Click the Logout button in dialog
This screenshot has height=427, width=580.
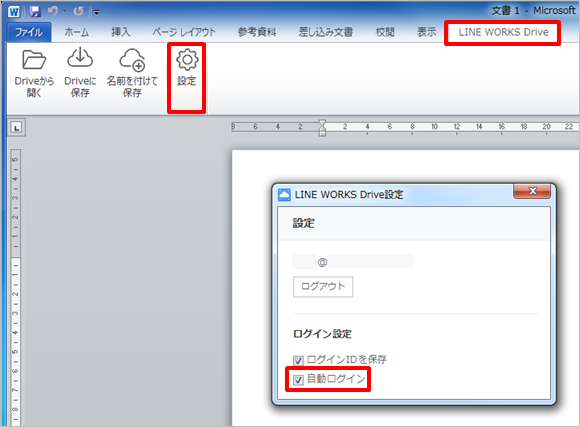[323, 286]
